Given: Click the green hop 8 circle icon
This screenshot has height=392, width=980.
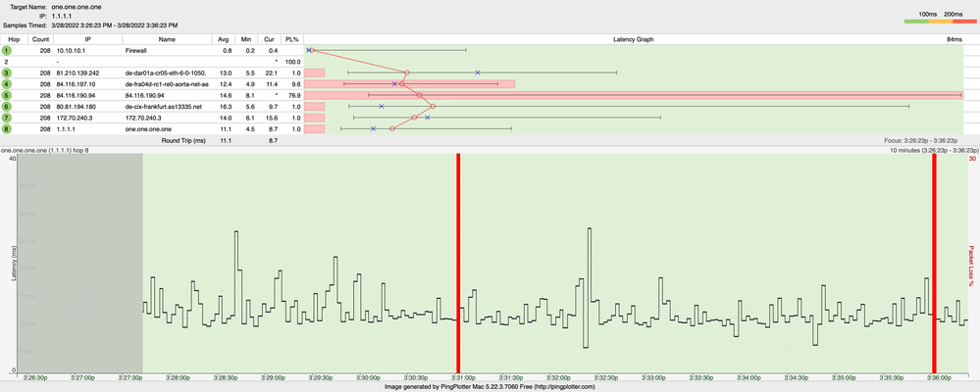Looking at the screenshot, I should [x=7, y=129].
